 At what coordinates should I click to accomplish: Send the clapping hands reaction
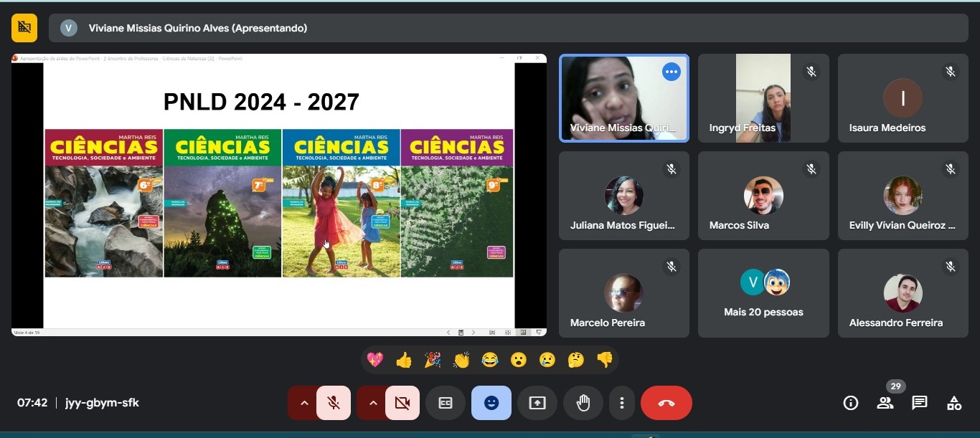[461, 360]
